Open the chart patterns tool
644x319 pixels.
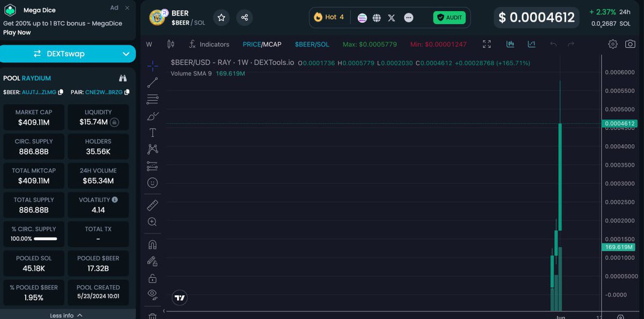152,149
